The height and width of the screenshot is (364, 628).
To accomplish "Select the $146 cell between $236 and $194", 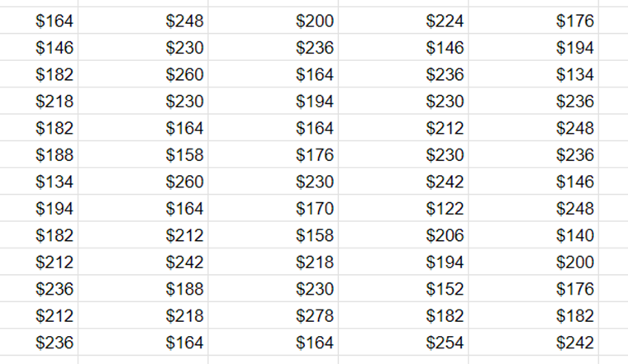I will (x=403, y=47).
